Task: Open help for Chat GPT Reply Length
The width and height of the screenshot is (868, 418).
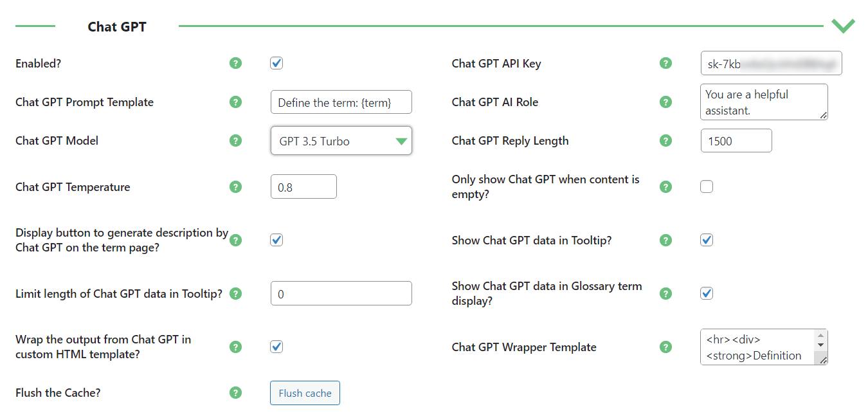Action: (x=666, y=140)
